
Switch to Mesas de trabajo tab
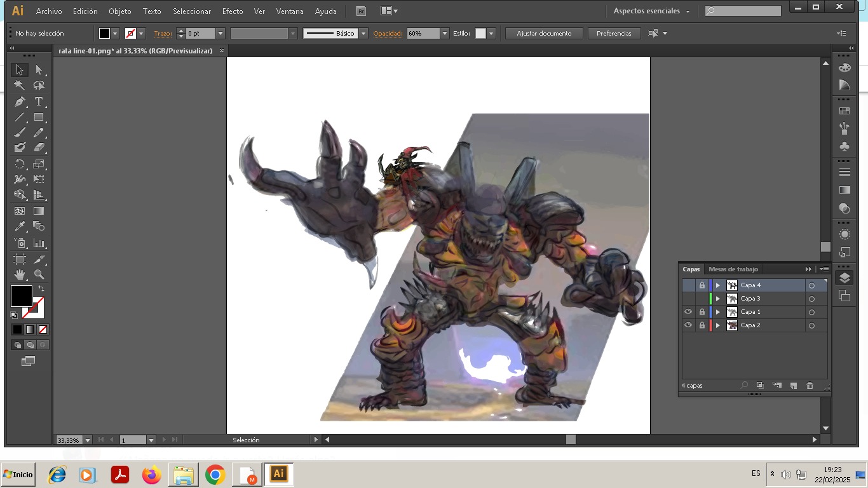pyautogui.click(x=733, y=269)
